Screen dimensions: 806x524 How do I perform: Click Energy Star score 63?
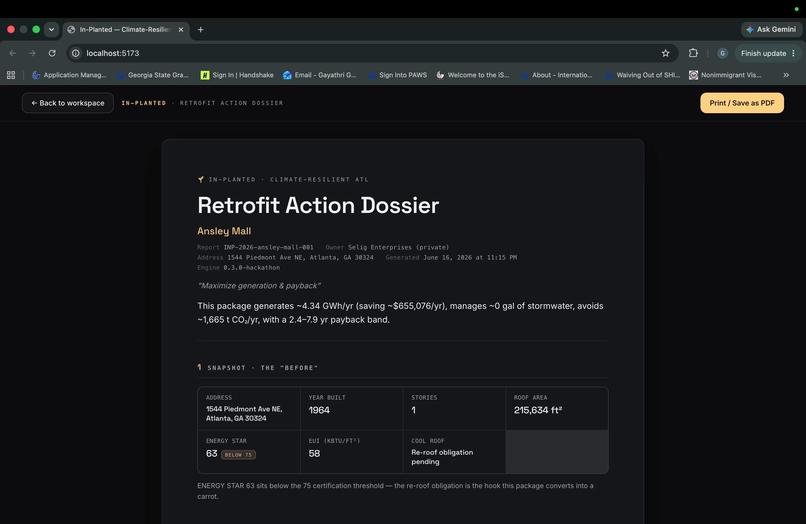212,454
